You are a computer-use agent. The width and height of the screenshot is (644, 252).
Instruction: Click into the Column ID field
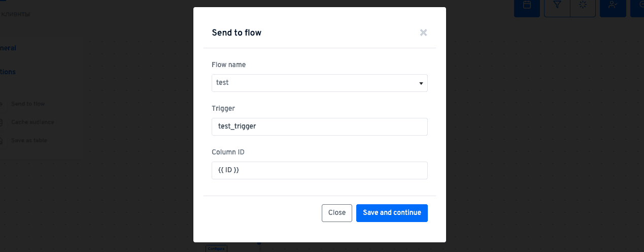click(x=319, y=170)
